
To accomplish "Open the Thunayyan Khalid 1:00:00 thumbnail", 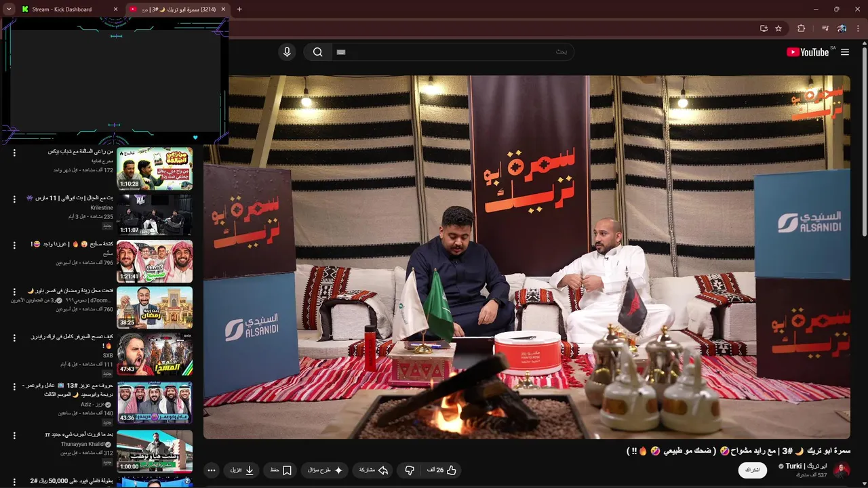I will pyautogui.click(x=155, y=451).
